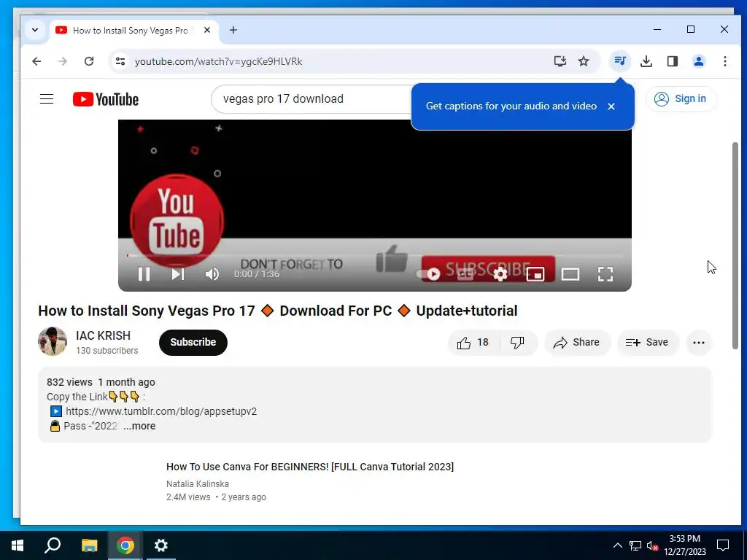Open a new Chrome tab
Viewport: 747px width, 560px height.
tap(233, 30)
